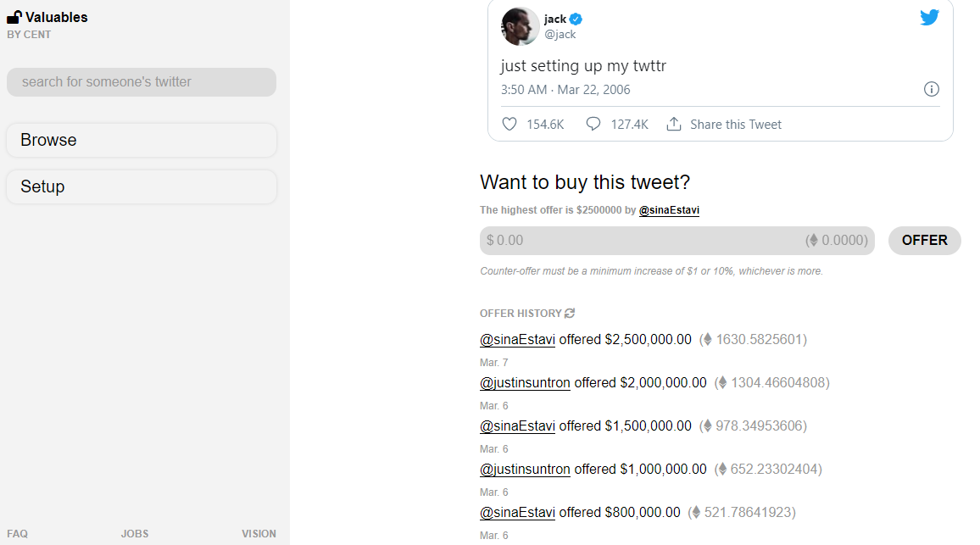Image resolution: width=980 pixels, height=545 pixels.
Task: Click the reply speech bubble icon
Action: 593,124
